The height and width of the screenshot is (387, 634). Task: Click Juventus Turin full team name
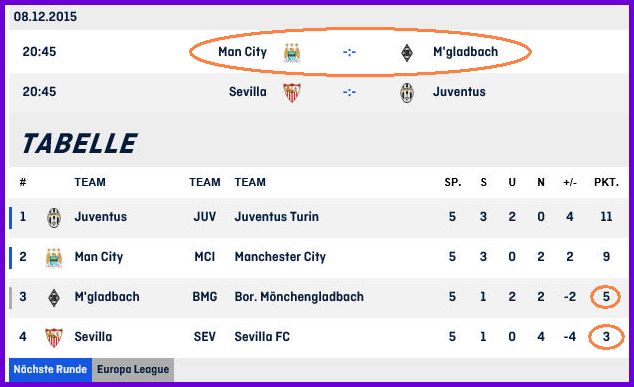(x=277, y=216)
